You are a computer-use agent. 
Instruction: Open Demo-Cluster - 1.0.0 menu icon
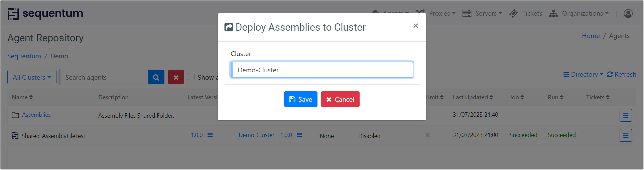[x=299, y=135]
